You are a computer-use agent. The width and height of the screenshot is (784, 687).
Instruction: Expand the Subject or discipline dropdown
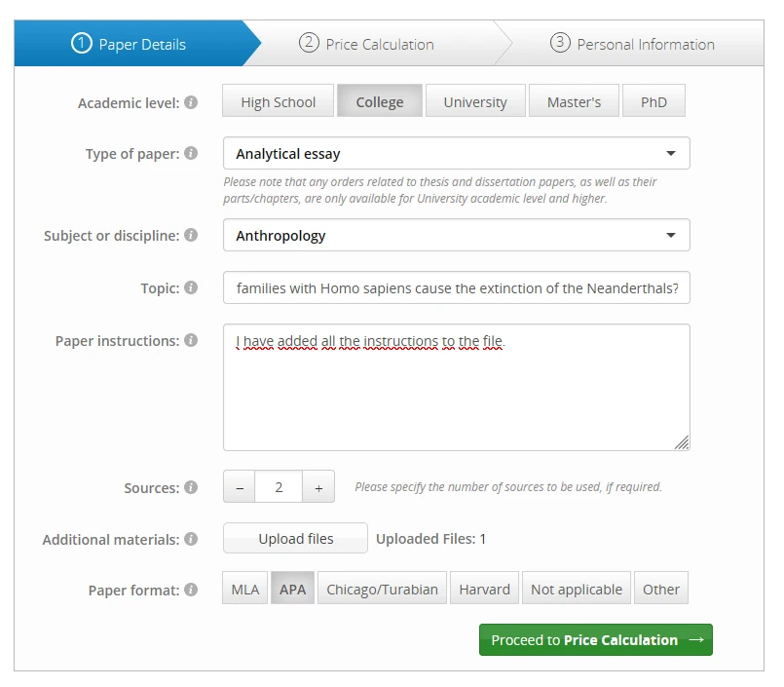[456, 236]
